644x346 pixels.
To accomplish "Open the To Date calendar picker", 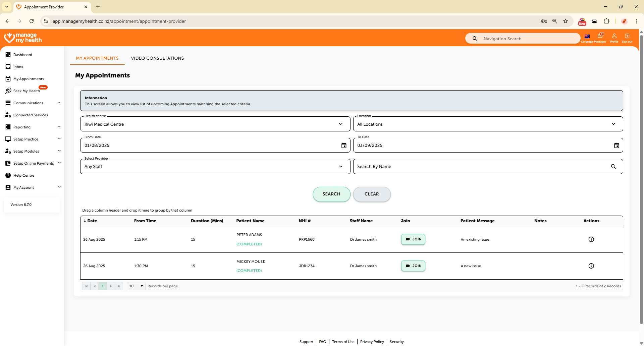I will click(616, 146).
